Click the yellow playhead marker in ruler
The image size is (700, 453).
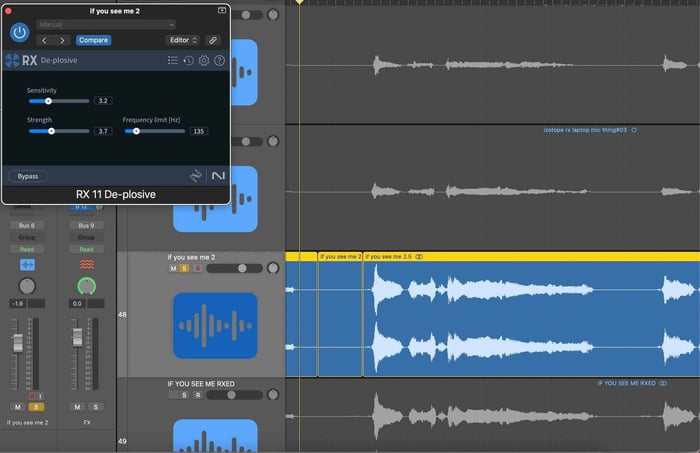300,2
